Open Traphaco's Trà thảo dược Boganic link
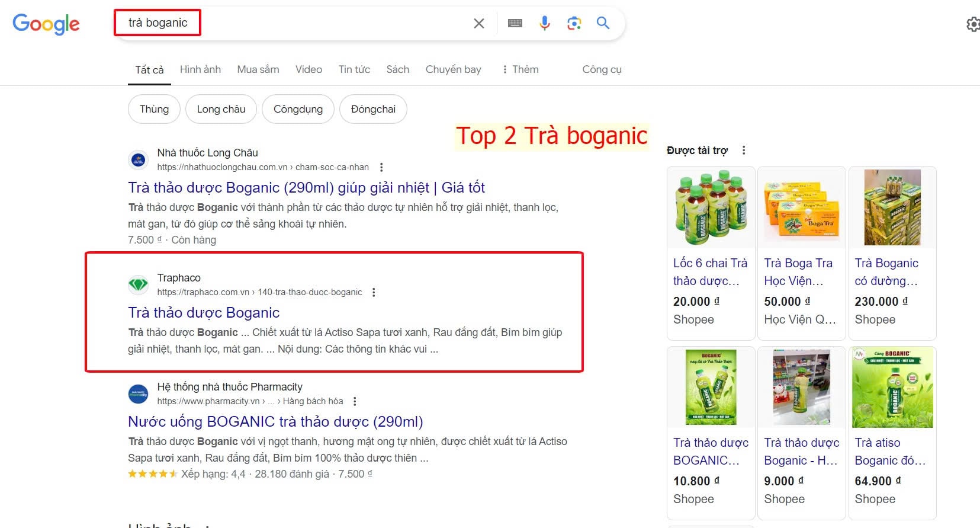Image resolution: width=980 pixels, height=528 pixels. 204,313
